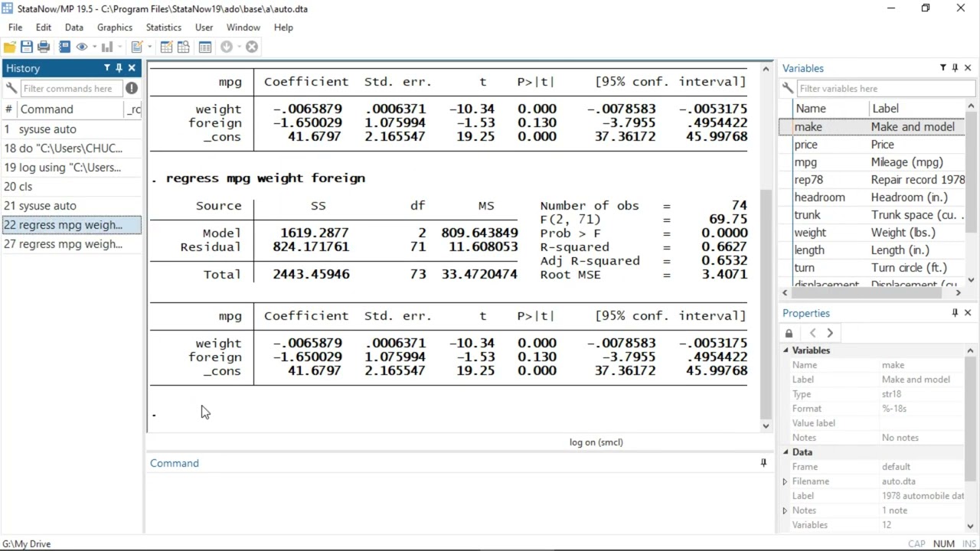980x551 pixels.
Task: Open the File menu
Action: pyautogui.click(x=15, y=27)
